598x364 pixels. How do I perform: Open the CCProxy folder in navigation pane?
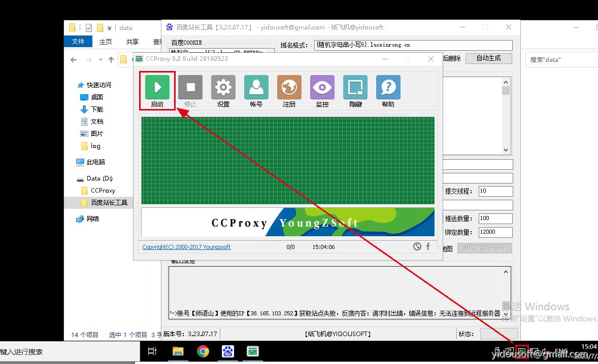98,191
